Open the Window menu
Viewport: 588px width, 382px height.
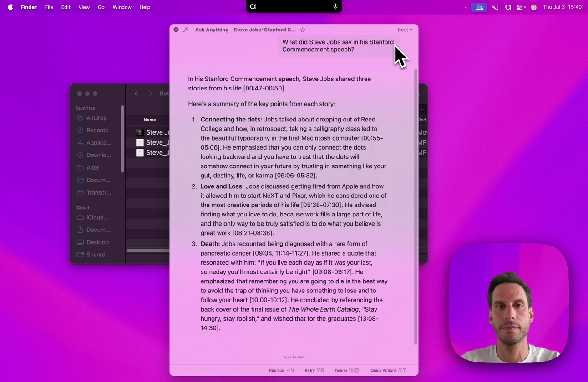point(122,7)
